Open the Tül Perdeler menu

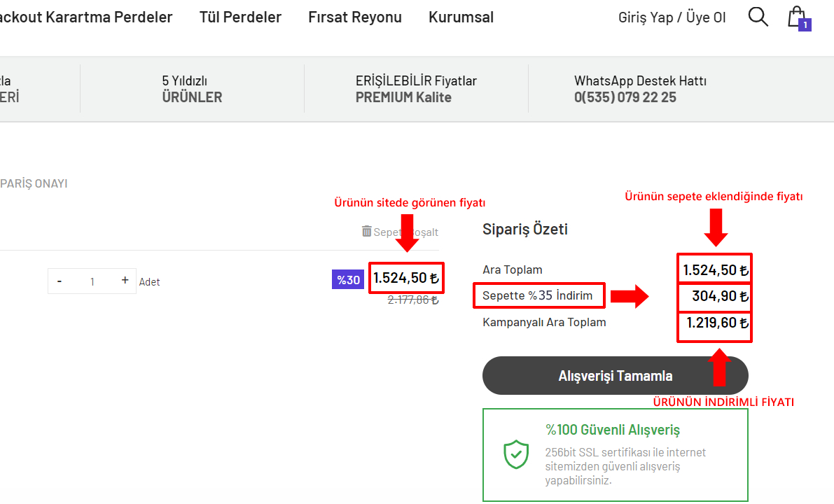[x=240, y=17]
